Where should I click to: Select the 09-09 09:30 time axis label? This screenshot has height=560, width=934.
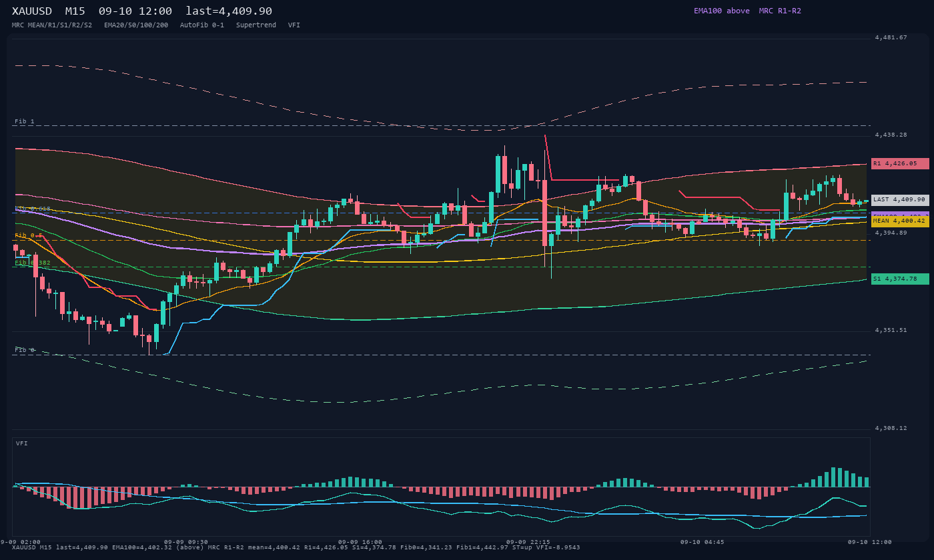click(186, 542)
